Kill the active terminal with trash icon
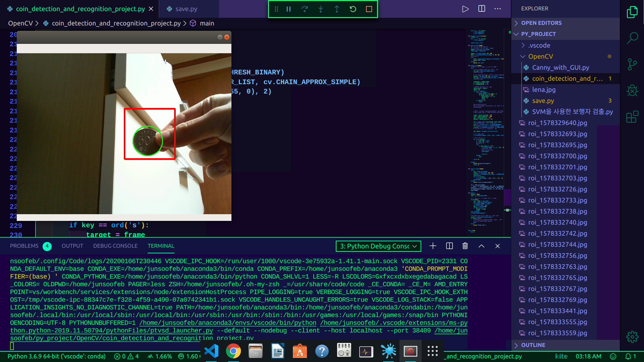 465,246
